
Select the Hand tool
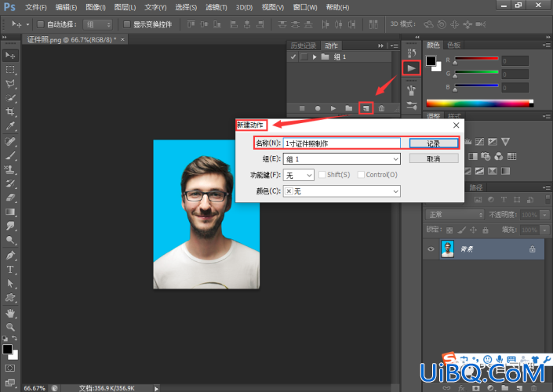(x=10, y=313)
